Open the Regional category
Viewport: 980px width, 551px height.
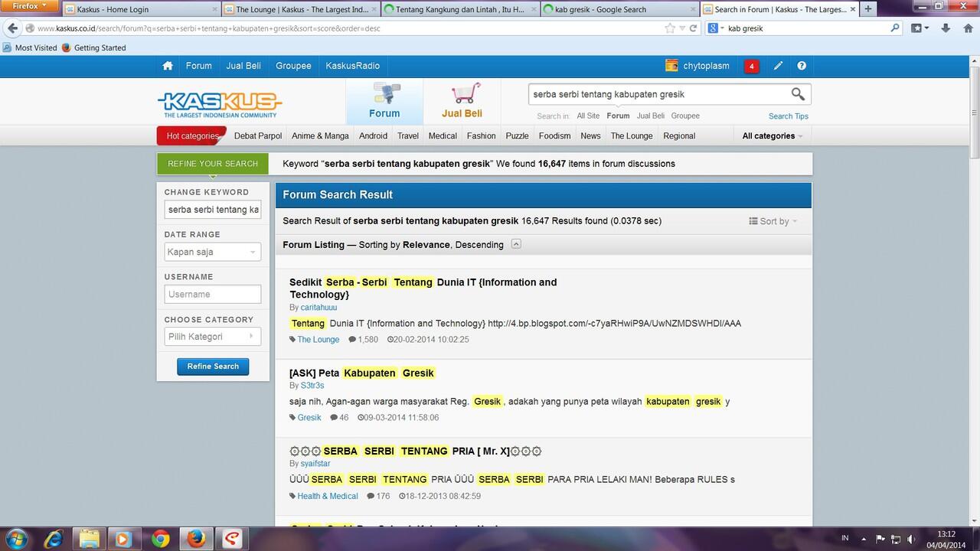[x=679, y=135]
